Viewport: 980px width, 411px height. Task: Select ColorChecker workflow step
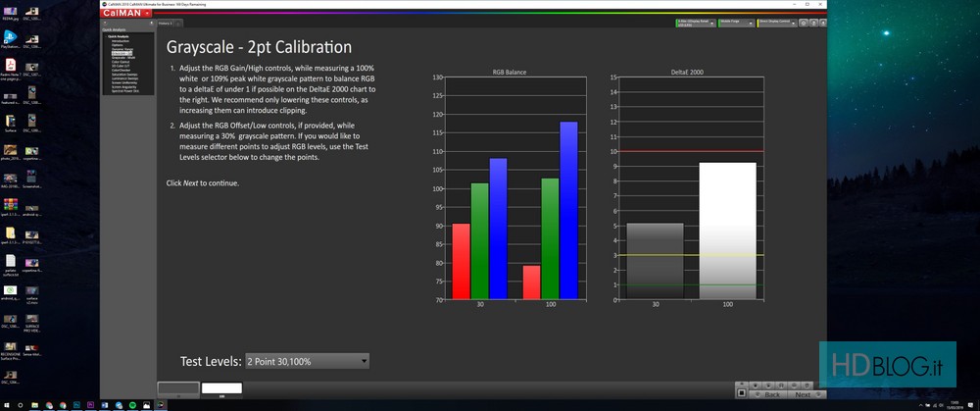click(122, 70)
